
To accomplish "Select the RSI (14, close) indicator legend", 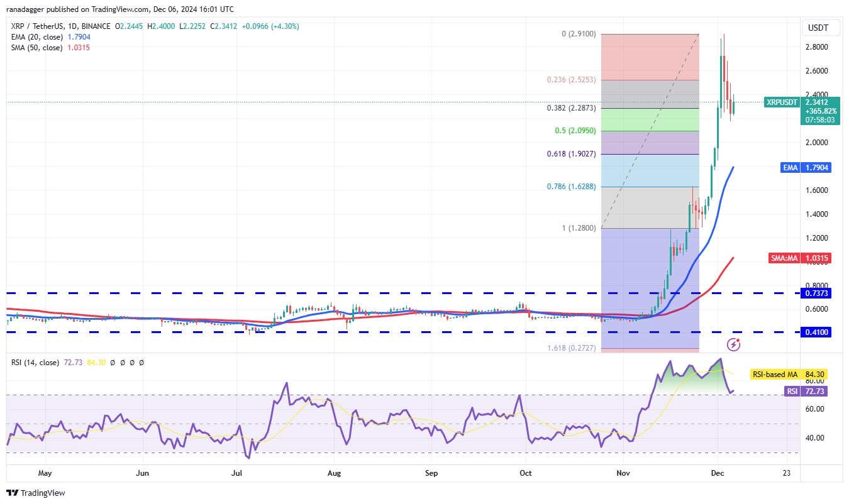I will (x=35, y=363).
